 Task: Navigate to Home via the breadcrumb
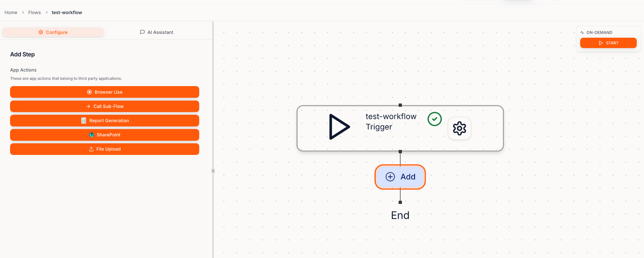(x=11, y=12)
